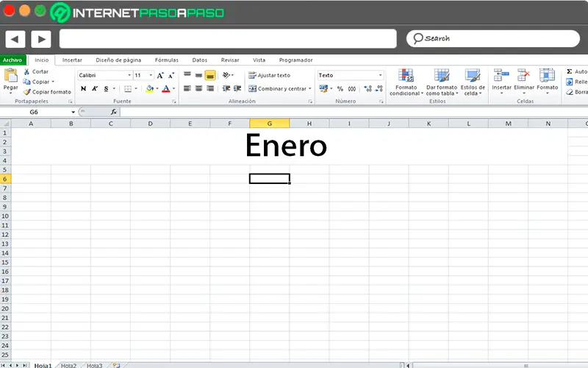Viewport: 588px width, 368px height.
Task: Click the Insertar cells icon
Action: click(x=501, y=76)
